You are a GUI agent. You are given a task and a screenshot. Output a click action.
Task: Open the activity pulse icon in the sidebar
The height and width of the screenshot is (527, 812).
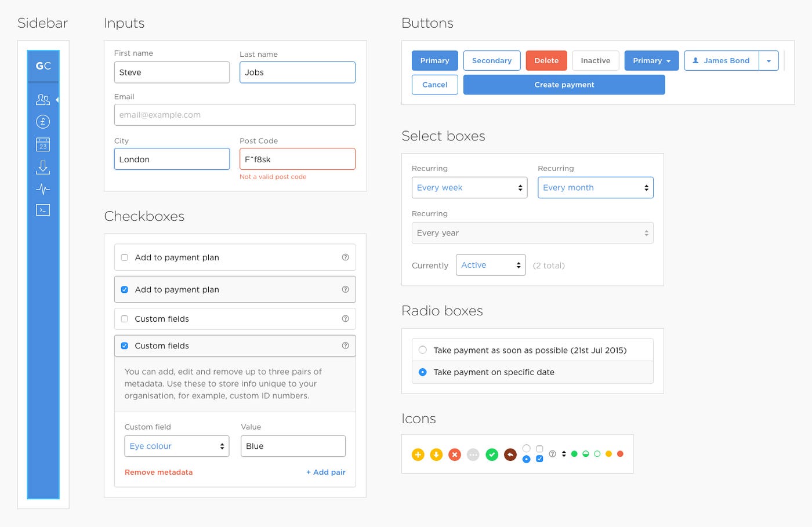click(43, 188)
